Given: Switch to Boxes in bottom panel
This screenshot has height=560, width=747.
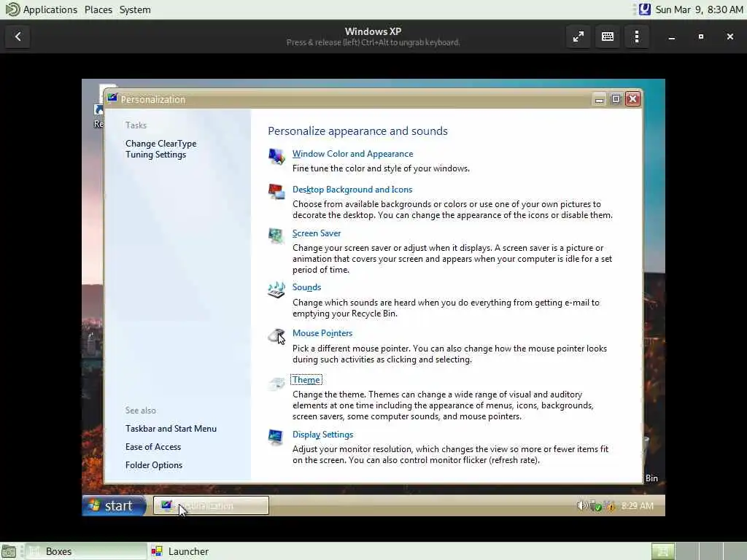Looking at the screenshot, I should pyautogui.click(x=86, y=551).
